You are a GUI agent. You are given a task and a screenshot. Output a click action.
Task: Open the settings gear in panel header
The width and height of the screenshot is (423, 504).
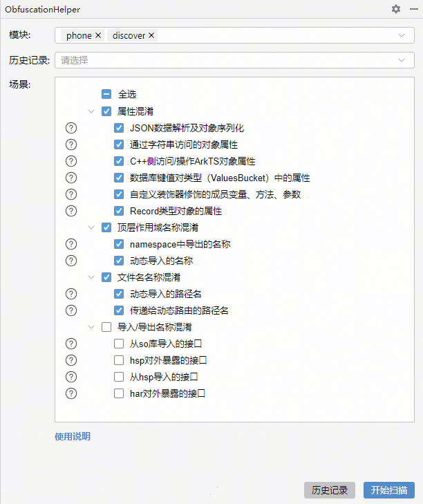(x=395, y=9)
